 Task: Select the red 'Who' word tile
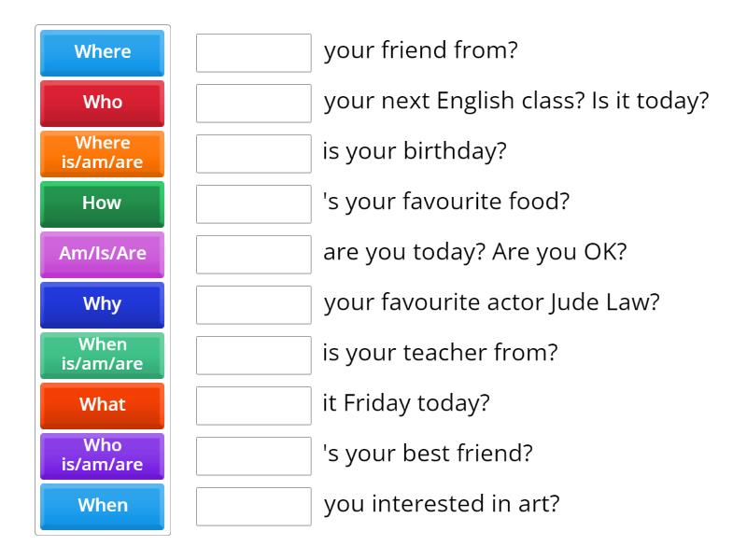(x=101, y=103)
